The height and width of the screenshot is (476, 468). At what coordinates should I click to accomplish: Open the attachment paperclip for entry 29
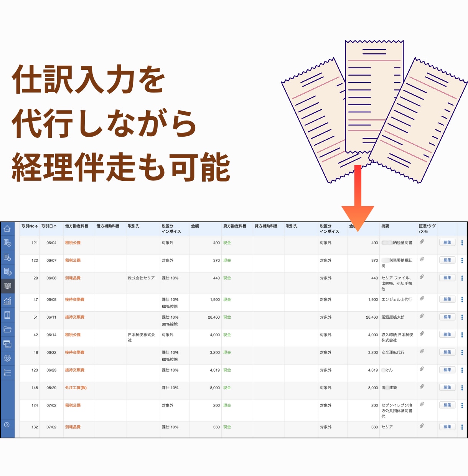point(422,277)
